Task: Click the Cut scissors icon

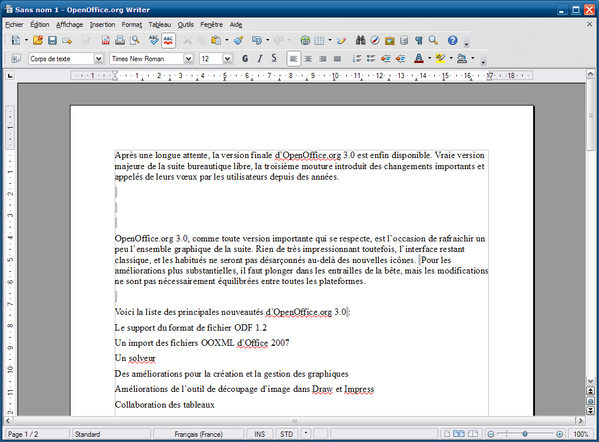Action: [x=187, y=40]
